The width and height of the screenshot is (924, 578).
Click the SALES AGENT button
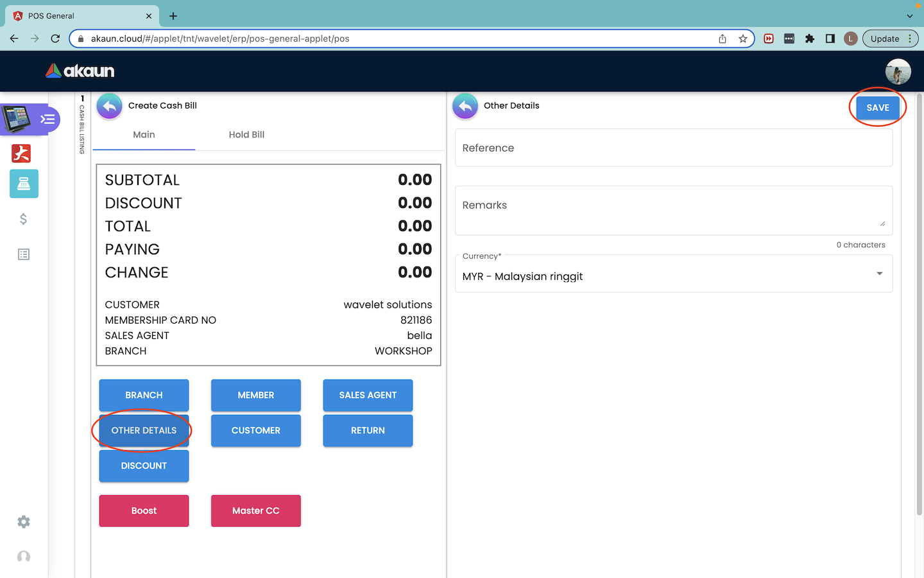coord(368,395)
